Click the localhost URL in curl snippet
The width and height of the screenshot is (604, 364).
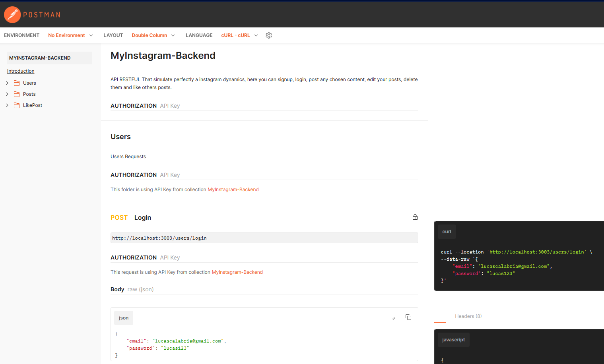(x=537, y=252)
